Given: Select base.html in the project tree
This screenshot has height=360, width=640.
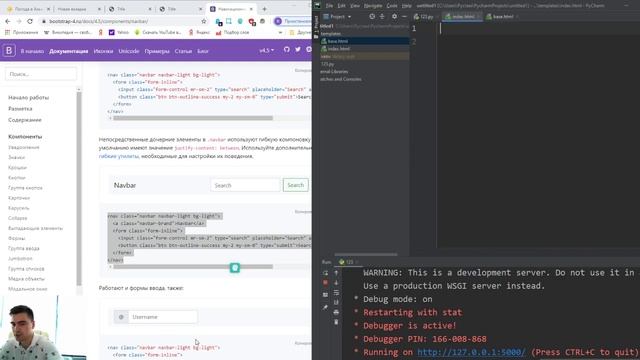Looking at the screenshot, I should click(338, 41).
